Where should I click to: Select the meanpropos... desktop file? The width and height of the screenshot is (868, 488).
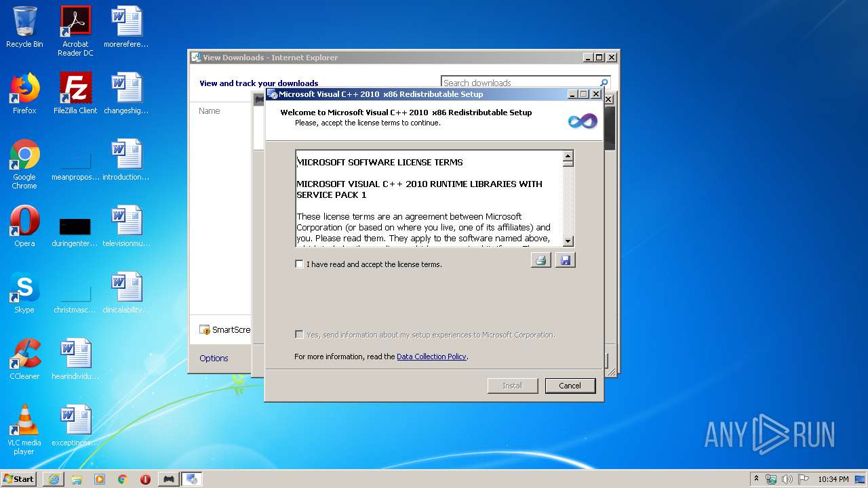tap(75, 164)
